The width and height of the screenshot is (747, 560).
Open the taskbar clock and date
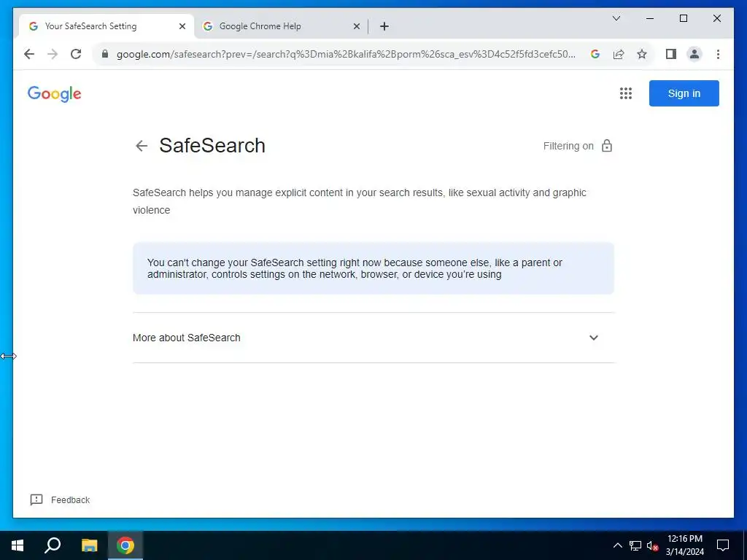click(x=684, y=545)
